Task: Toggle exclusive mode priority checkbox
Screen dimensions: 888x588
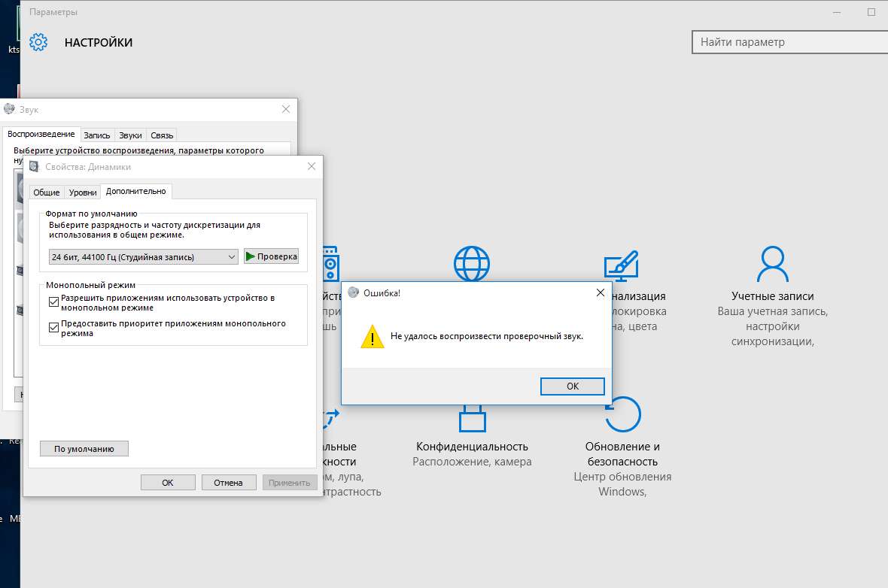Action: coord(53,327)
